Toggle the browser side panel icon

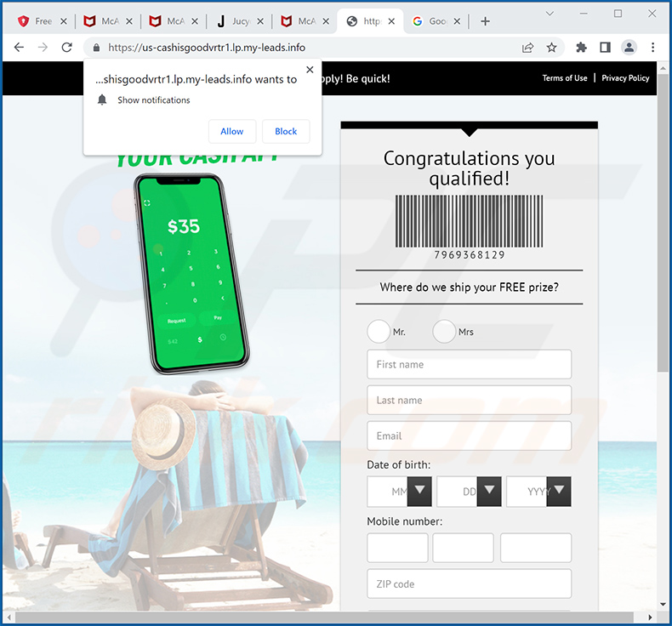605,48
